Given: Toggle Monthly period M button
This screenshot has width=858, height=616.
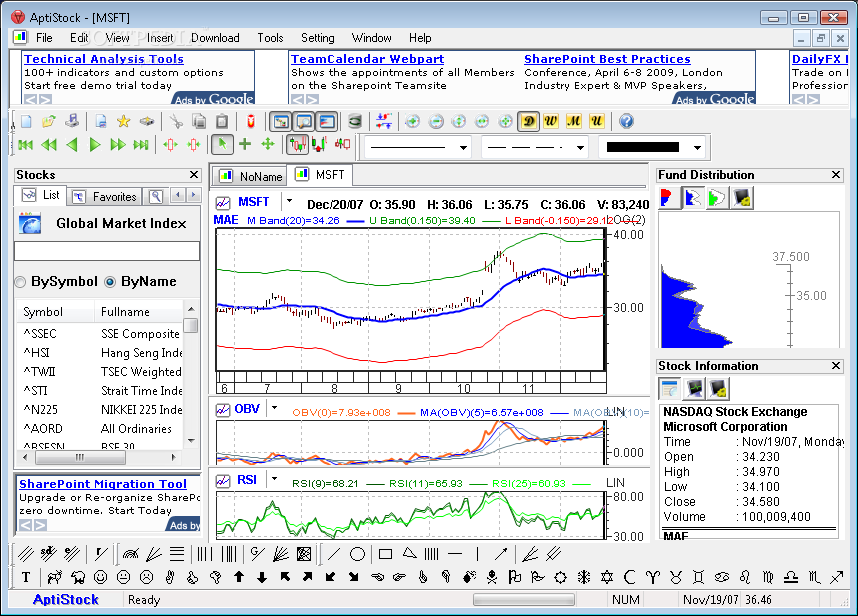Looking at the screenshot, I should tap(573, 121).
